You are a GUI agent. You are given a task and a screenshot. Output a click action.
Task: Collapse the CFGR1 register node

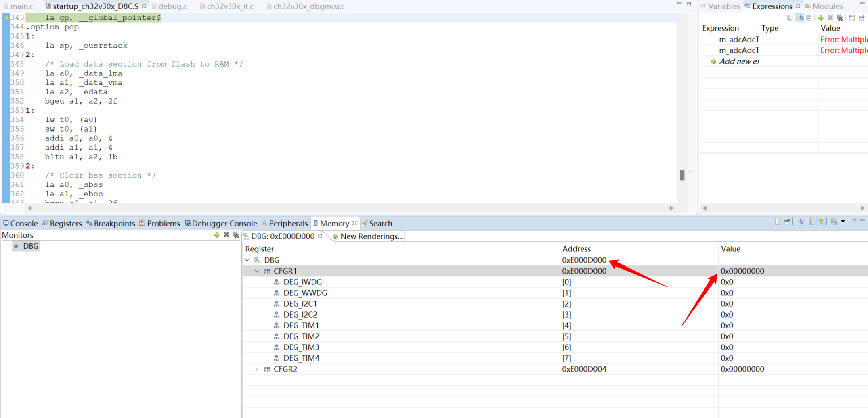click(257, 271)
